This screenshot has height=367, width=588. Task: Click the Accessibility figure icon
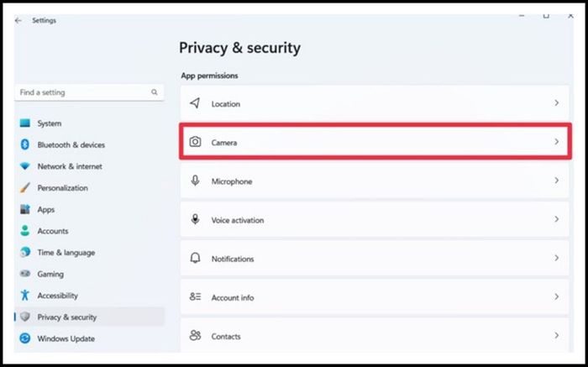(24, 295)
